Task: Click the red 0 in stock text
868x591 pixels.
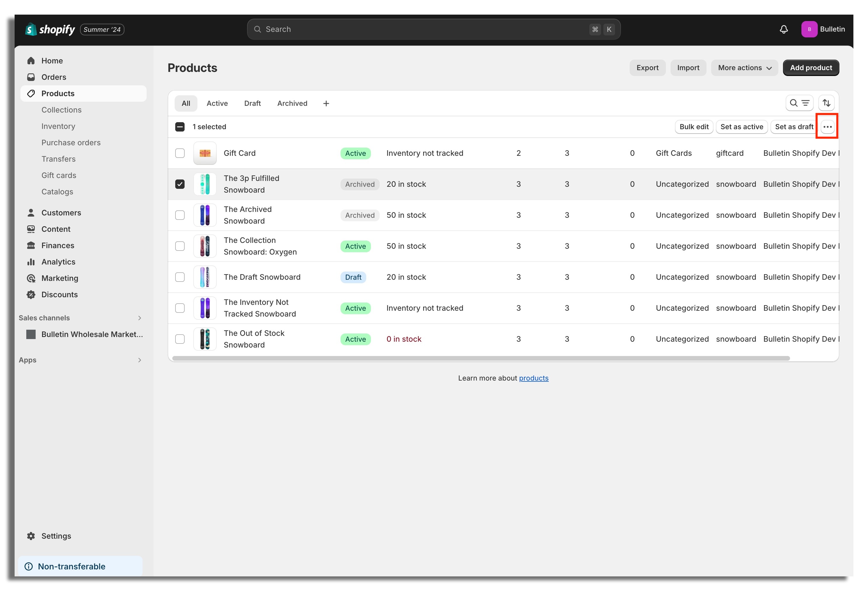Action: coord(404,339)
